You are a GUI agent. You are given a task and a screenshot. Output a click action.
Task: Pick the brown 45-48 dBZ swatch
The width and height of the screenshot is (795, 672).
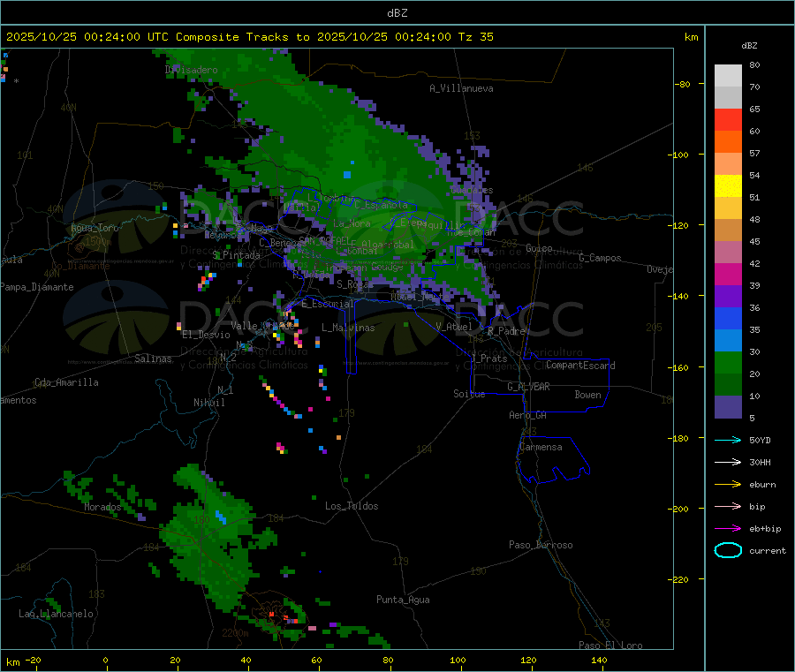click(728, 230)
